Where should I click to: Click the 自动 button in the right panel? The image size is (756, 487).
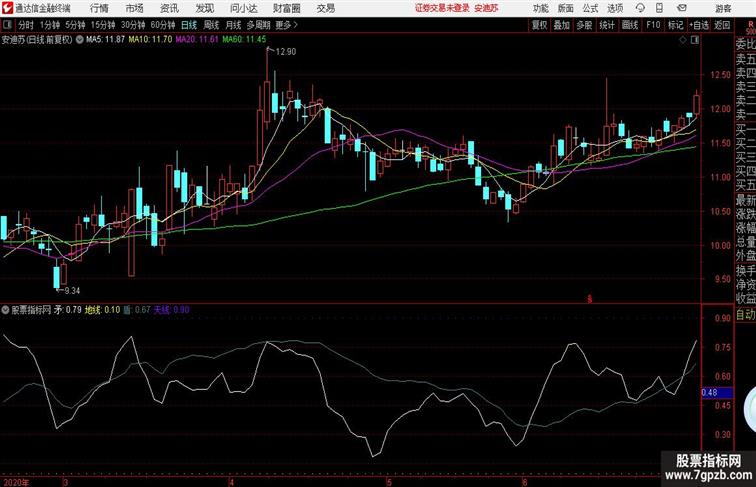click(x=745, y=315)
